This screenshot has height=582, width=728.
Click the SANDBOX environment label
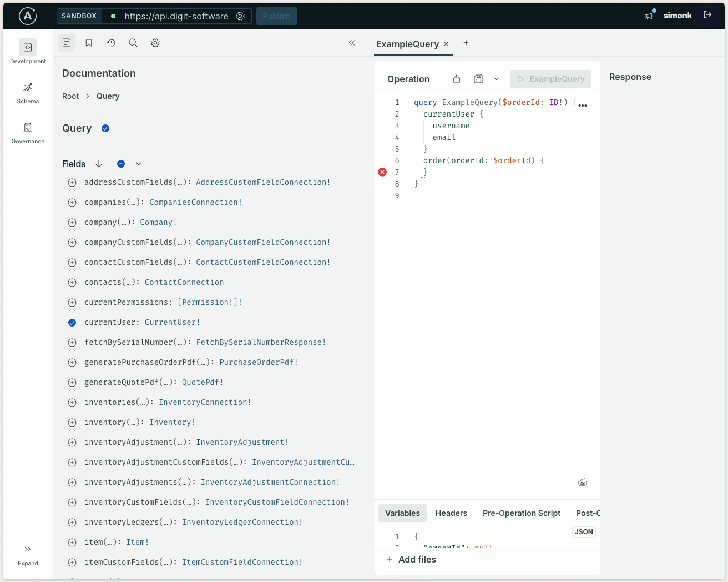pyautogui.click(x=79, y=16)
